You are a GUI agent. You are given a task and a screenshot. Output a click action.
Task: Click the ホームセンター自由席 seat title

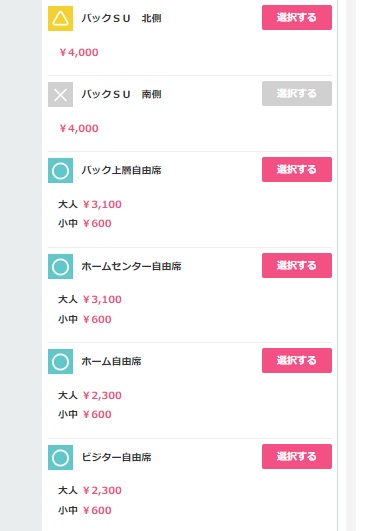(131, 267)
